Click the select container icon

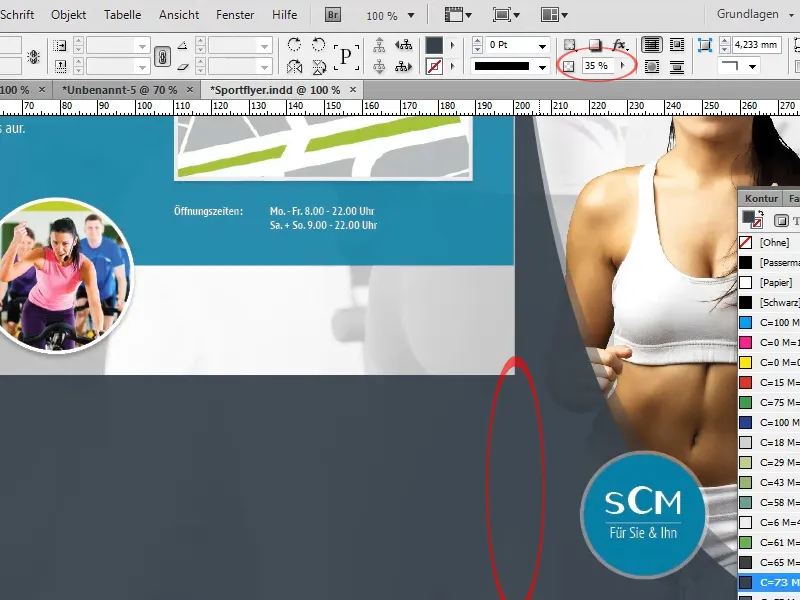click(379, 45)
